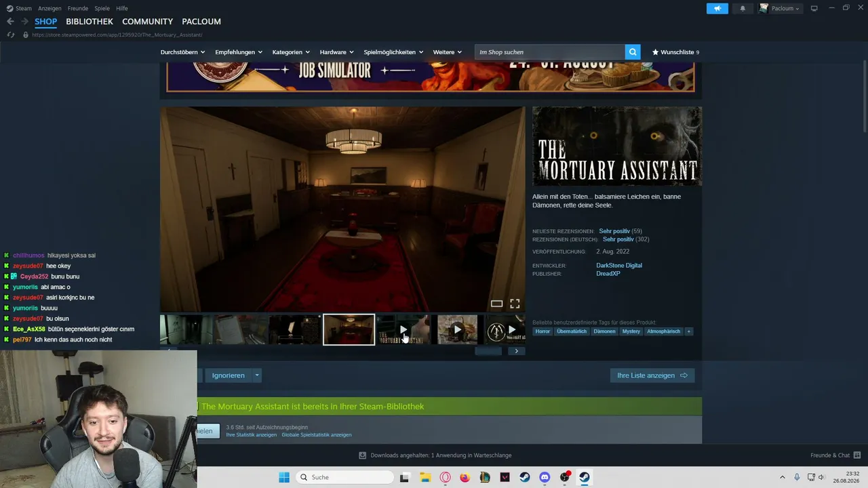Switch to the BIBLIOTHEK tab
Viewport: 868px width, 488px height.
coord(90,22)
